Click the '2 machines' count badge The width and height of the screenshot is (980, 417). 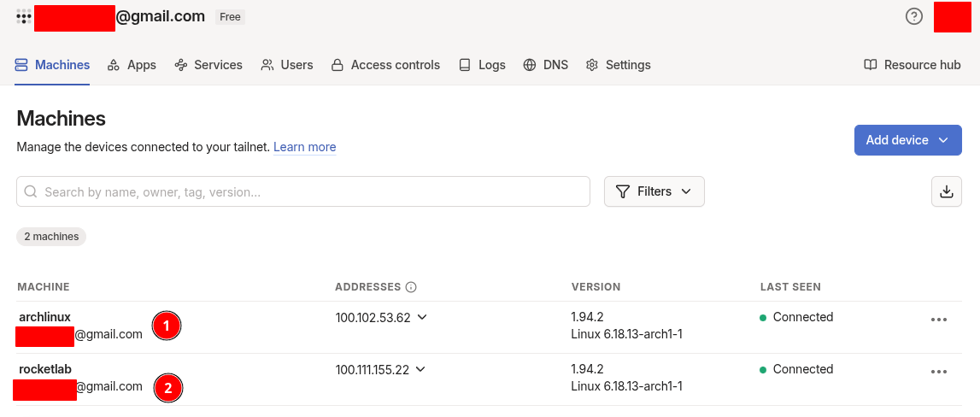point(51,237)
